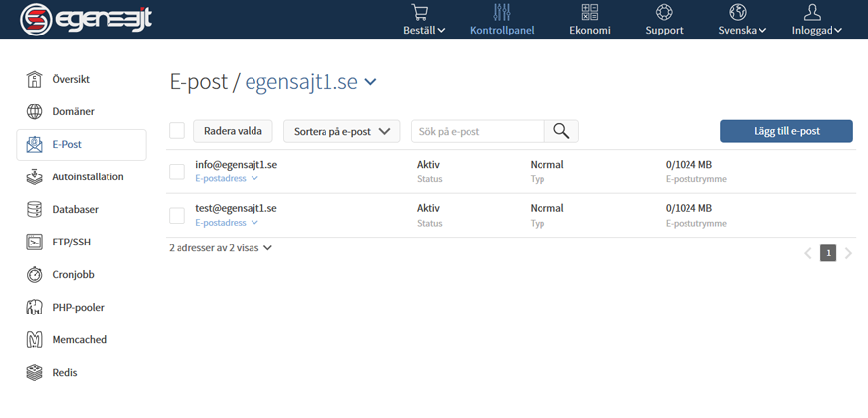
Task: Click the Översikt house icon in sidebar
Action: click(35, 79)
